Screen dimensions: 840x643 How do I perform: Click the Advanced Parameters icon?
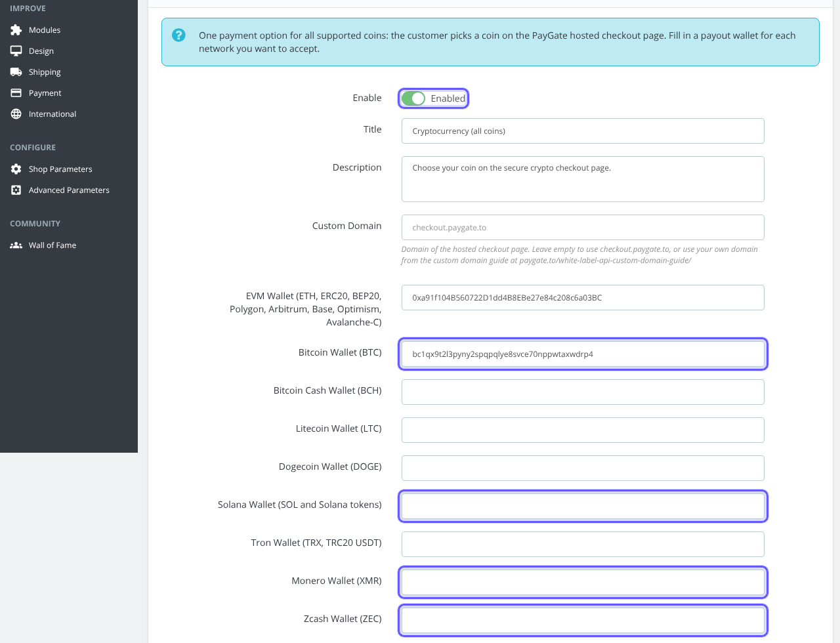16,190
